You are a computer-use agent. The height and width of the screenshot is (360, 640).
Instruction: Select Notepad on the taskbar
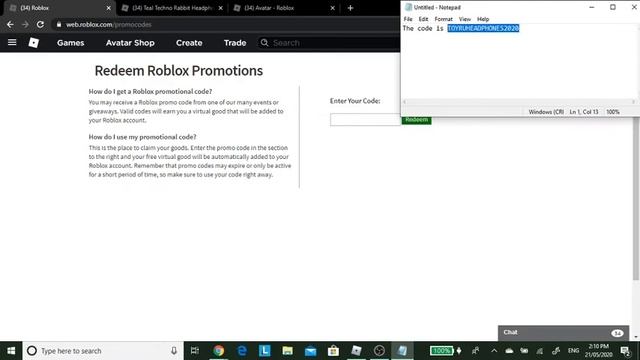402,351
